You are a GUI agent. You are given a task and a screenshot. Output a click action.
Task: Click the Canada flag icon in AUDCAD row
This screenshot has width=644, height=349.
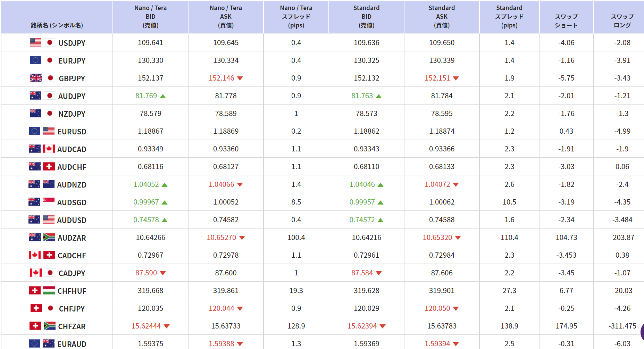tap(49, 149)
